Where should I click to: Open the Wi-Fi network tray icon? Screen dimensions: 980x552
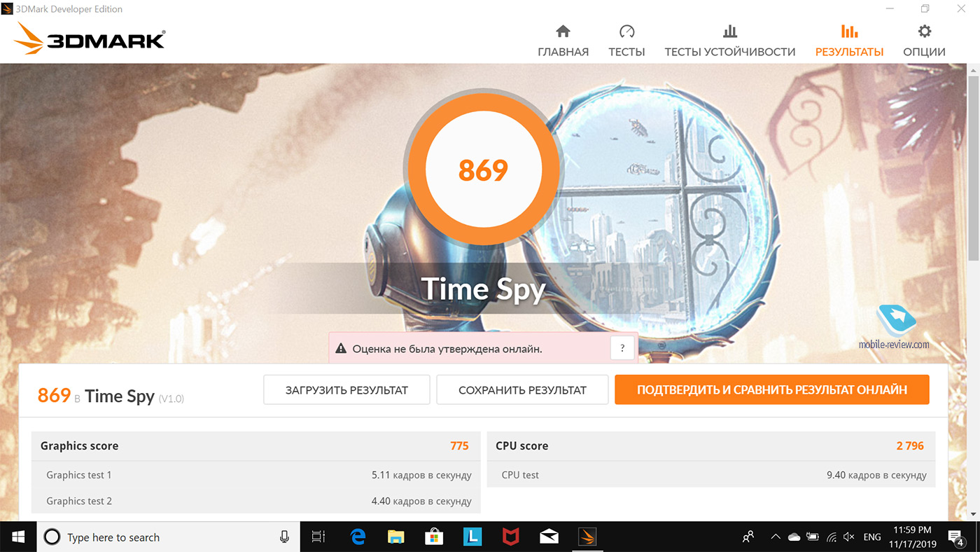(x=832, y=537)
